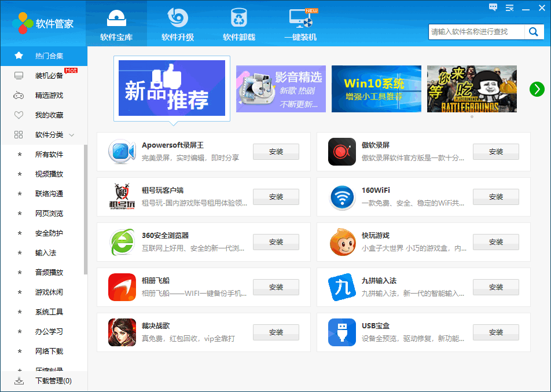551x392 pixels.
Task: Open the 软件卸载 tab
Action: click(x=239, y=23)
